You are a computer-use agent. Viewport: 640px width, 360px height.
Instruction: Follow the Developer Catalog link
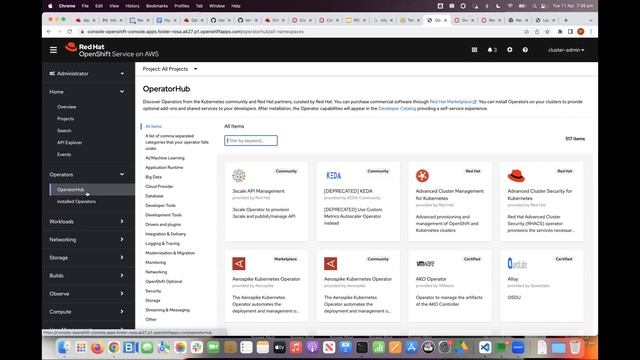coord(397,109)
